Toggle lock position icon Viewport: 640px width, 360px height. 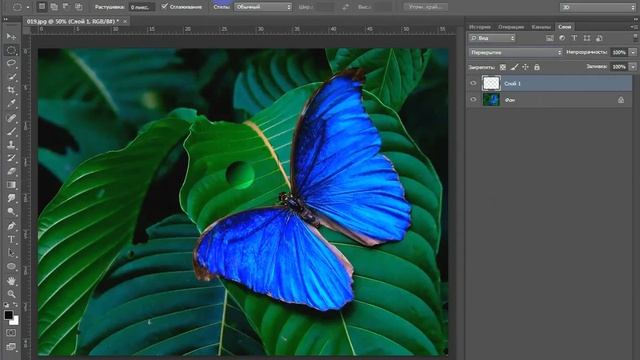coord(526,67)
